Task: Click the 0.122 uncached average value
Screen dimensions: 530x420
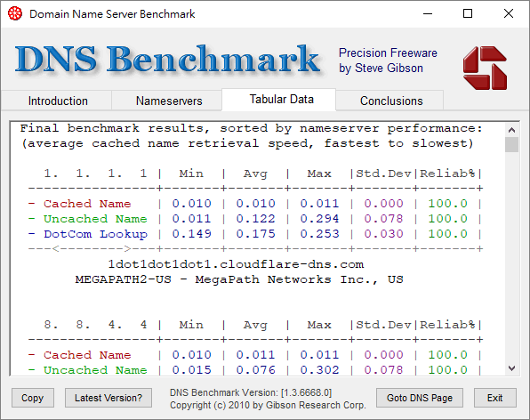Action: (x=256, y=219)
